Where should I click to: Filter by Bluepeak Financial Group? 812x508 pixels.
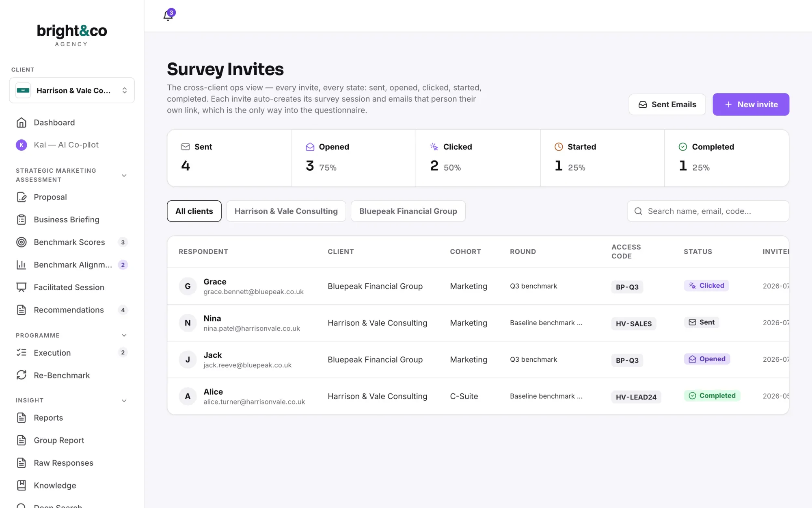tap(408, 211)
